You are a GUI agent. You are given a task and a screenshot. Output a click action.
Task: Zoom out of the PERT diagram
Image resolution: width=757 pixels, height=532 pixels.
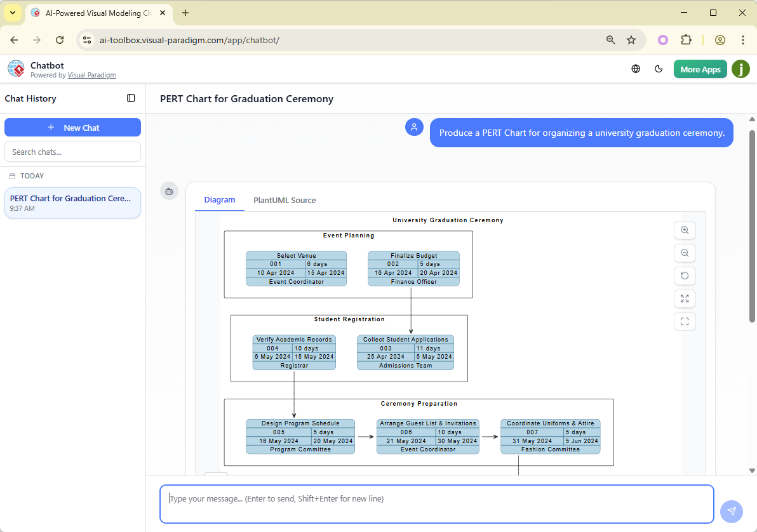click(x=685, y=253)
